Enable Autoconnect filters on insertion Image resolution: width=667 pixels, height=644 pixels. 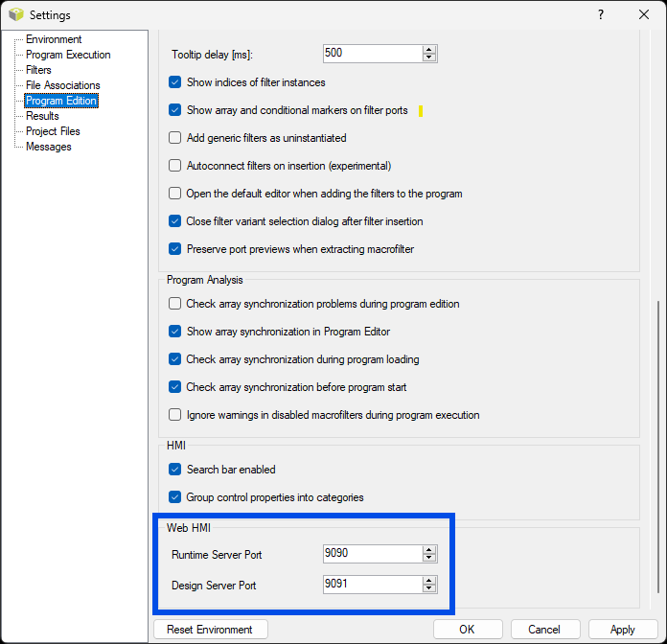coord(174,166)
